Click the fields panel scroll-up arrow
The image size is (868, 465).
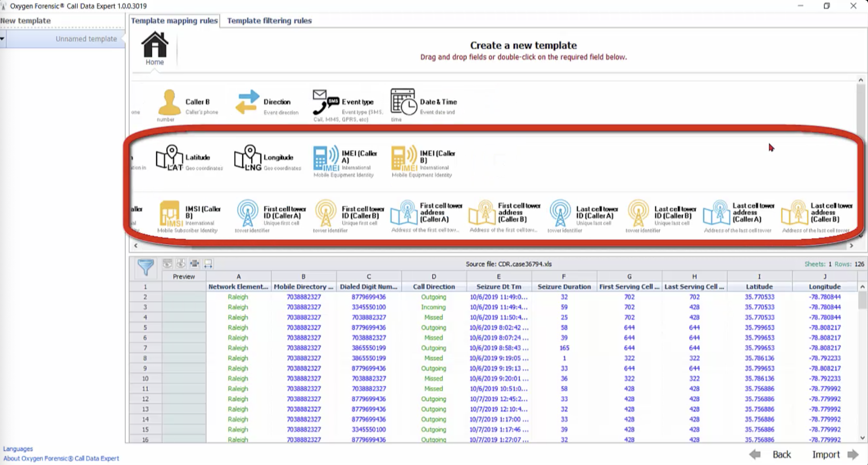click(x=861, y=80)
